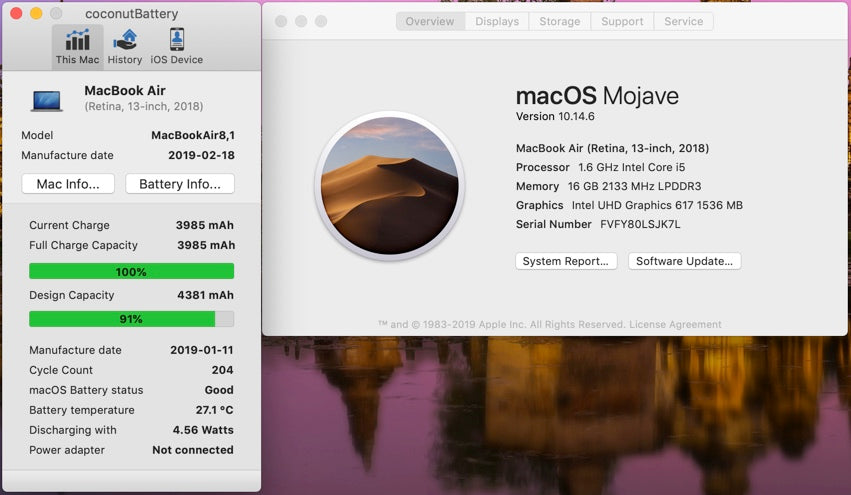Click the MacBook Air laptop icon
The image size is (851, 495).
click(x=47, y=100)
